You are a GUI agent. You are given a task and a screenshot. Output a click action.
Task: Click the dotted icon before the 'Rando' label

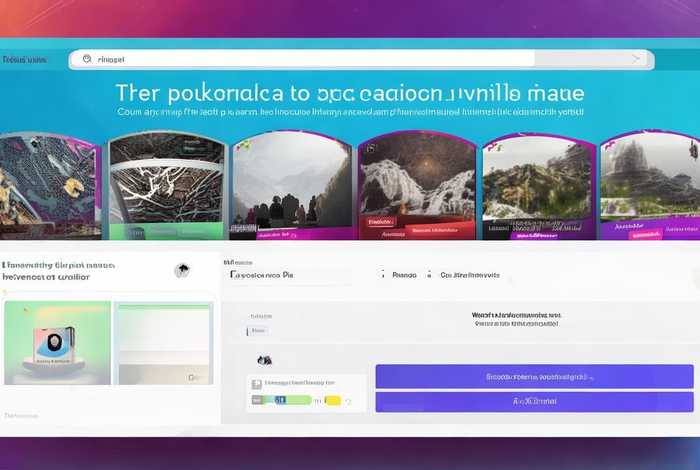pos(383,273)
